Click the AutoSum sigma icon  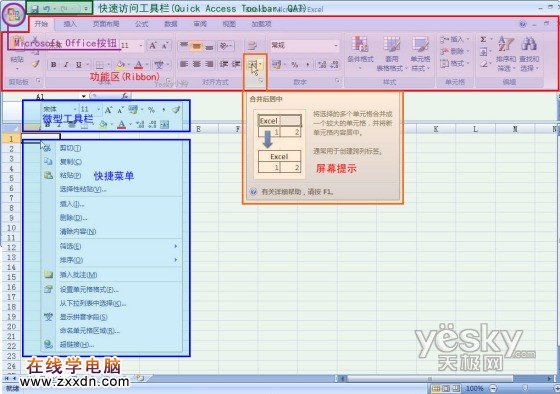point(483,39)
